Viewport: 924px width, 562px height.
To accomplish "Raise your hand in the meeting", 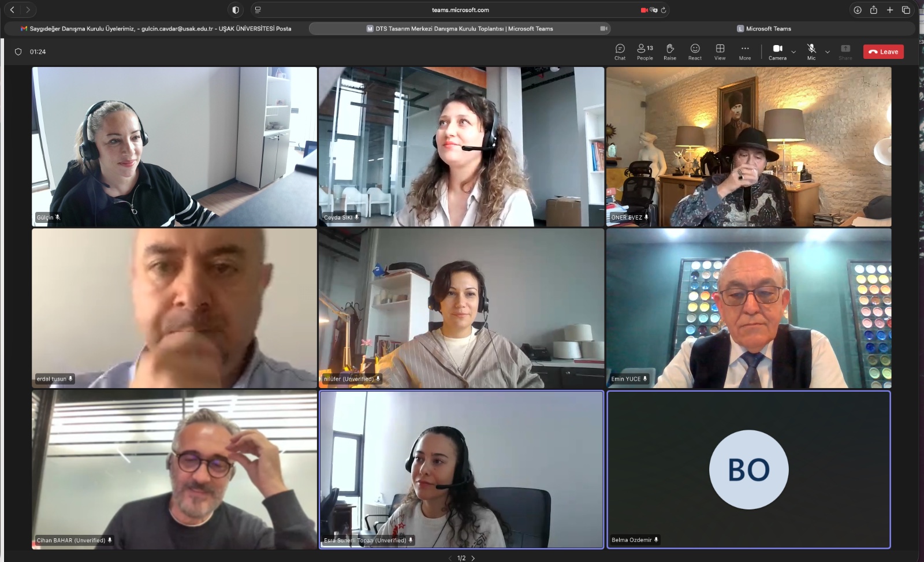I will click(670, 51).
